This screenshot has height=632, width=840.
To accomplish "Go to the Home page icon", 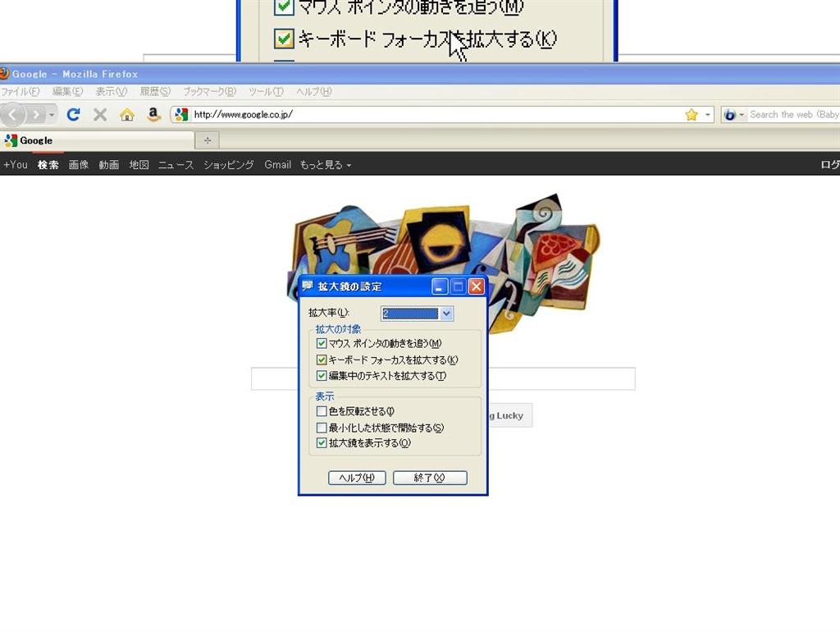I will click(127, 114).
